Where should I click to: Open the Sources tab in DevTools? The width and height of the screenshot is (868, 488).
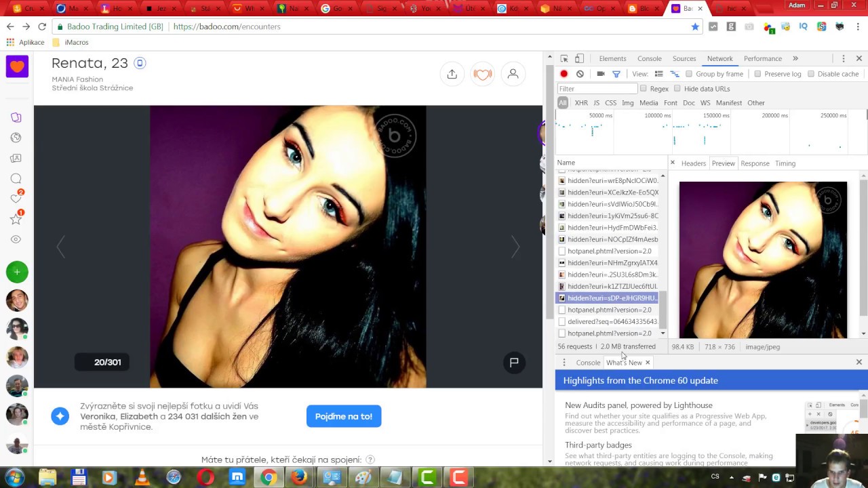[x=684, y=59]
